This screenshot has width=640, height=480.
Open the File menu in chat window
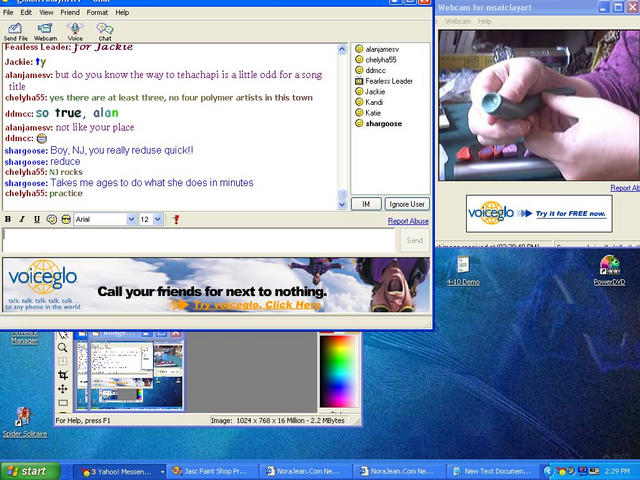(x=8, y=12)
